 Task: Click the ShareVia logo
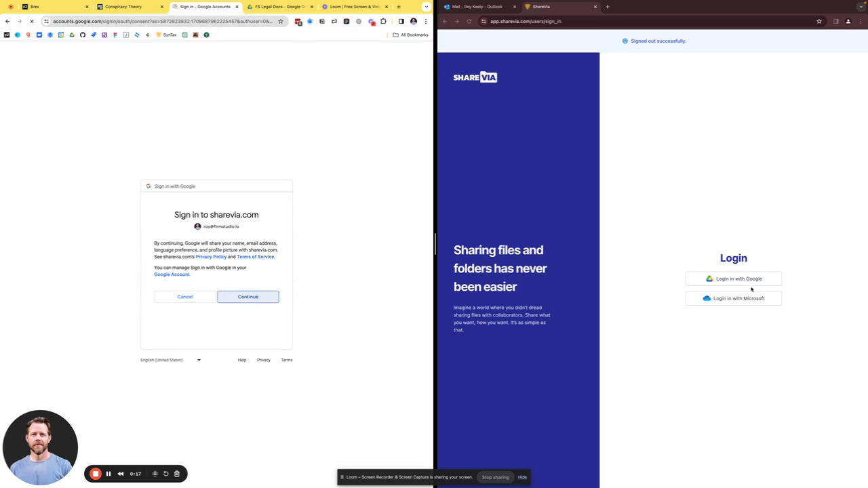pyautogui.click(x=475, y=77)
